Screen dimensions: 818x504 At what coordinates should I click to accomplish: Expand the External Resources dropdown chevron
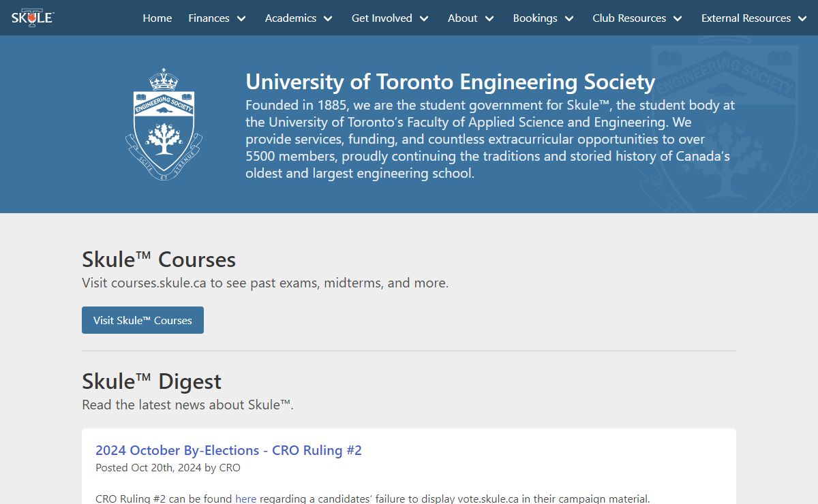(803, 19)
